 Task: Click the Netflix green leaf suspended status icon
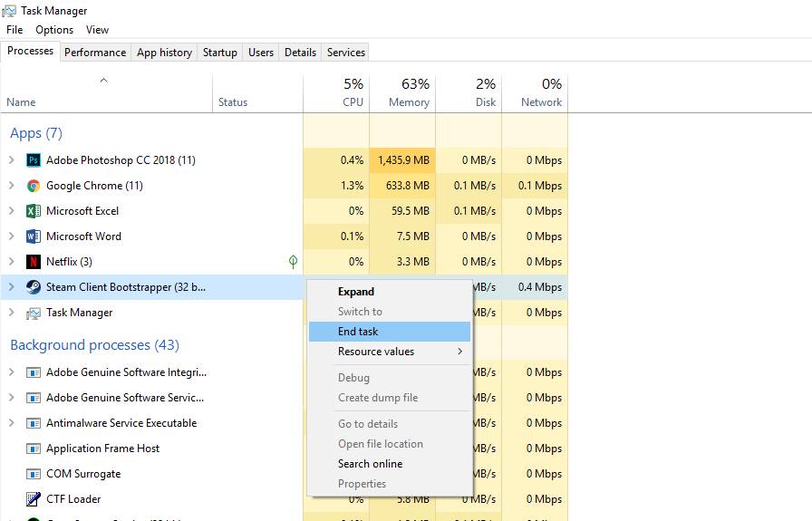[293, 262]
